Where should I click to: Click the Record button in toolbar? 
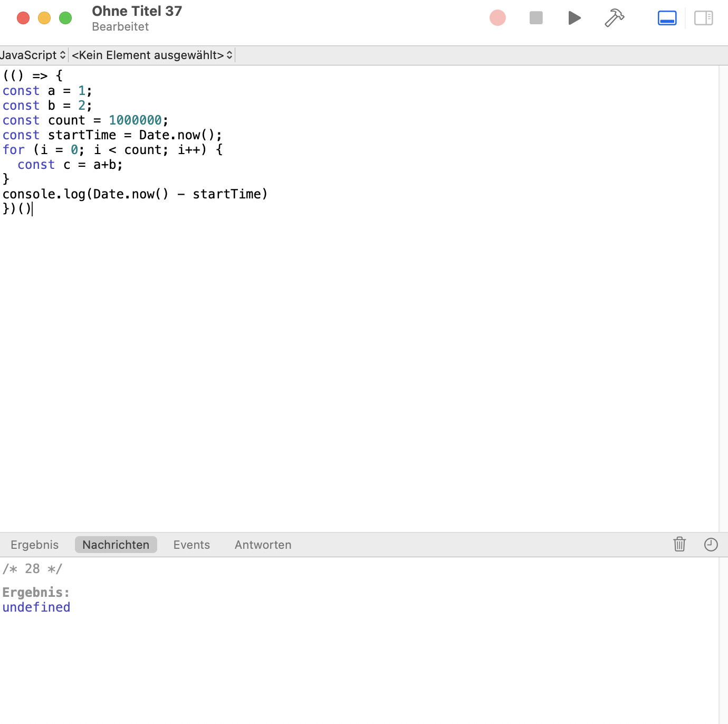coord(497,18)
